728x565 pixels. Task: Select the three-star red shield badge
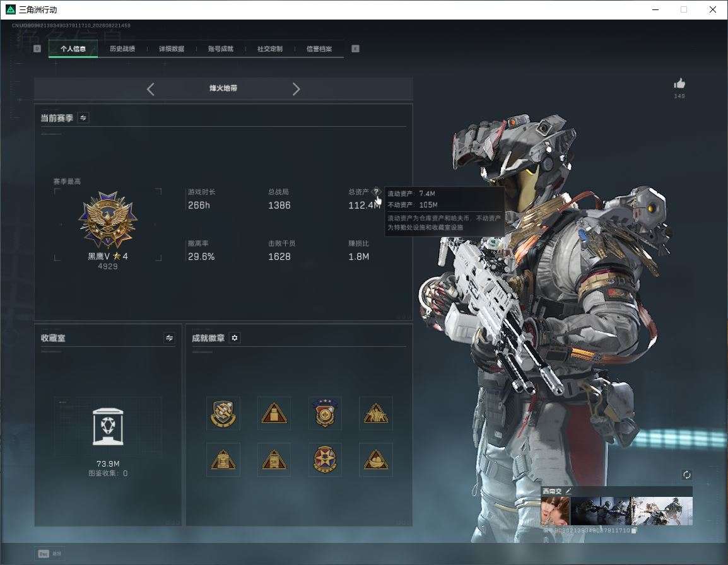(x=325, y=413)
